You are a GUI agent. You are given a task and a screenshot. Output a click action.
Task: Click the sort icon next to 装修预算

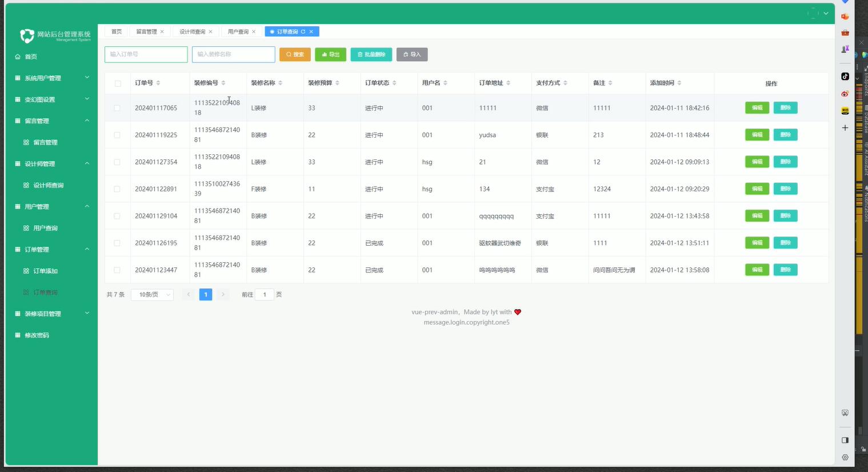coord(337,83)
